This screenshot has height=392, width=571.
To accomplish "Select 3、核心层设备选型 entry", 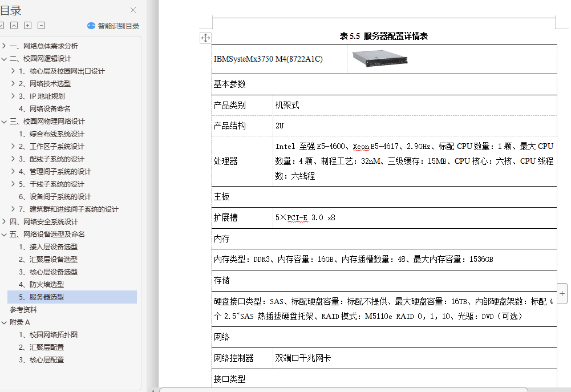I will (48, 272).
